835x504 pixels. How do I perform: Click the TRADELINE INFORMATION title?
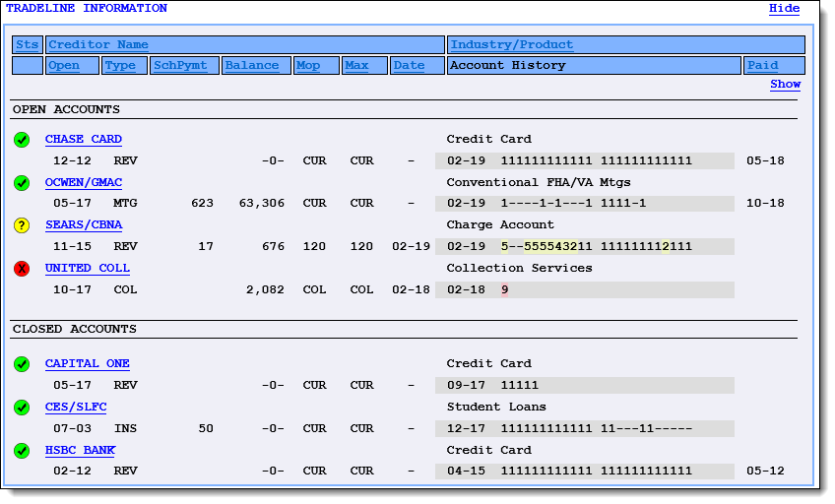(87, 9)
